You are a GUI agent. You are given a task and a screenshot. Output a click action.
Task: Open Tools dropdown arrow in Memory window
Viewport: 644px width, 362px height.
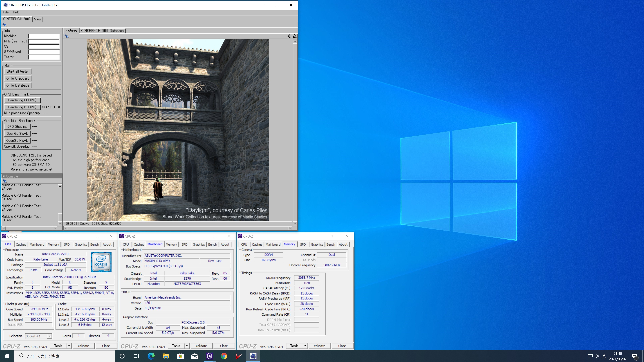(x=305, y=346)
